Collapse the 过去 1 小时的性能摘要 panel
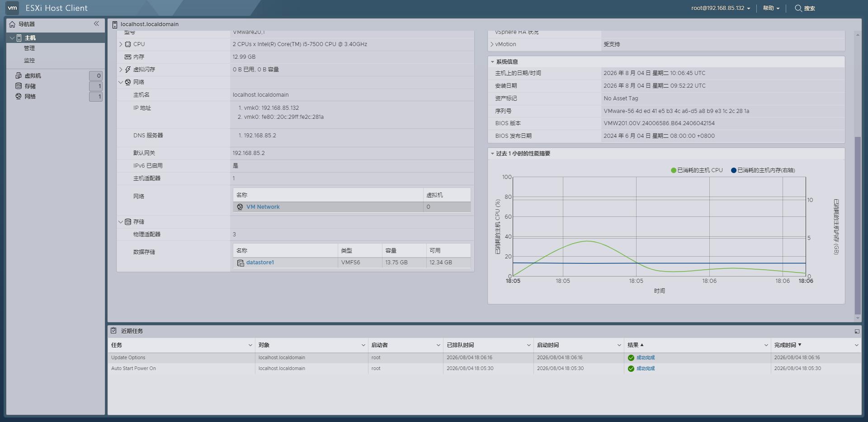 (x=492, y=154)
